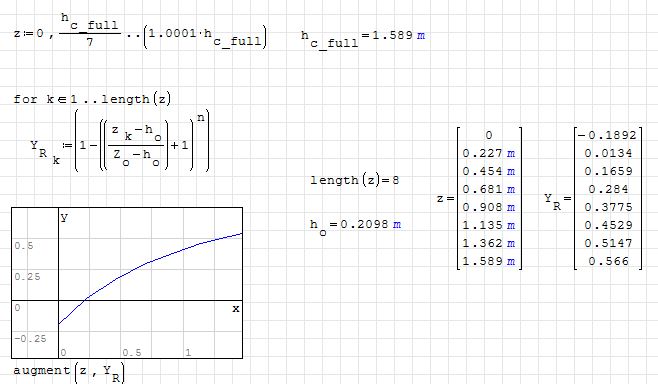Click the z range variable definition
The image size is (658, 384).
(140, 31)
